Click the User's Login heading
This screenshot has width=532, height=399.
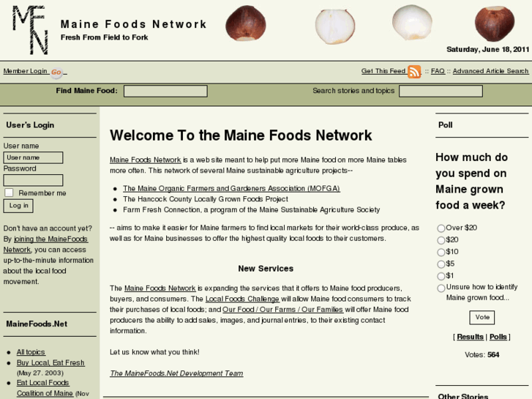30,125
